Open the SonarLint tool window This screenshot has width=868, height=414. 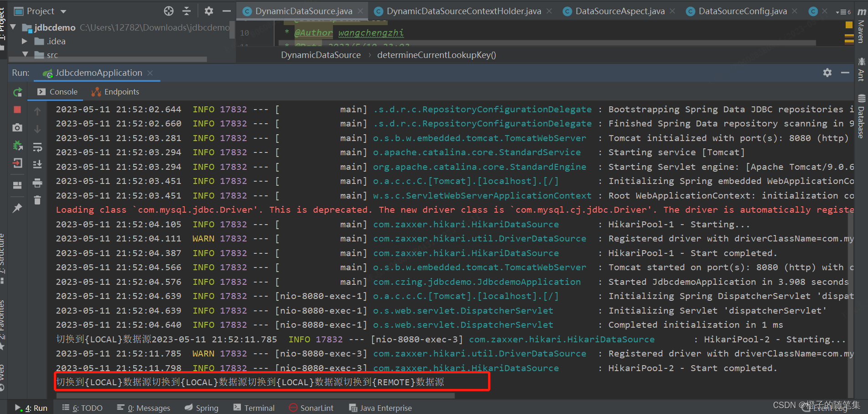311,408
